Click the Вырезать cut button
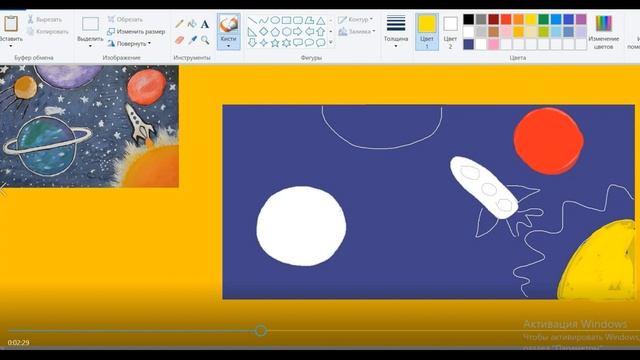The width and height of the screenshot is (640, 360). click(45, 19)
